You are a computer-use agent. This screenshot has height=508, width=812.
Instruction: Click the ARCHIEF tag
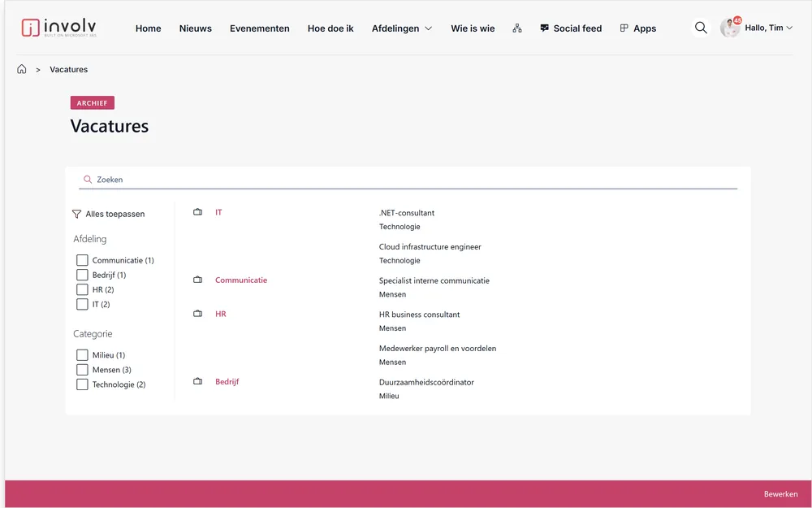click(93, 102)
